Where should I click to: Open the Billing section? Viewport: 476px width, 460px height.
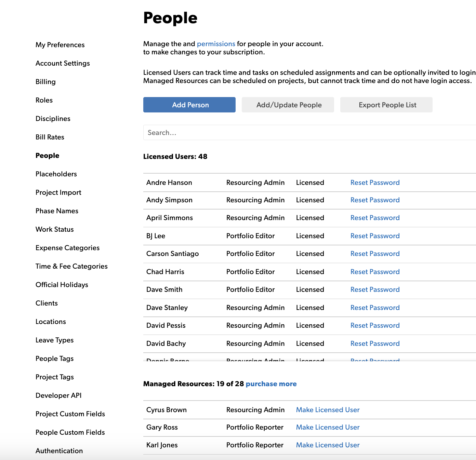[x=45, y=82]
